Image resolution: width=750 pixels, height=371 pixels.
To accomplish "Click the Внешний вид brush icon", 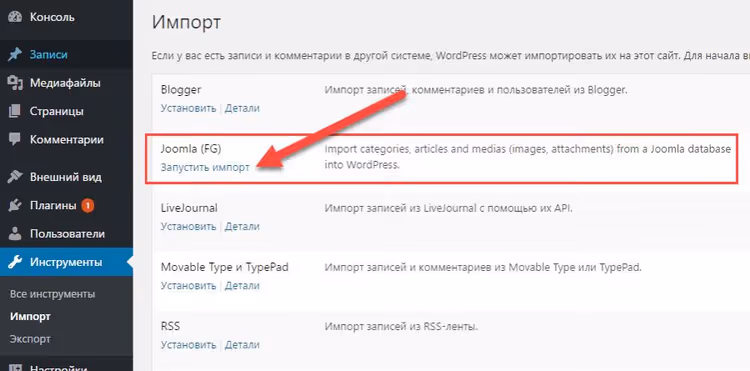I will 15,177.
